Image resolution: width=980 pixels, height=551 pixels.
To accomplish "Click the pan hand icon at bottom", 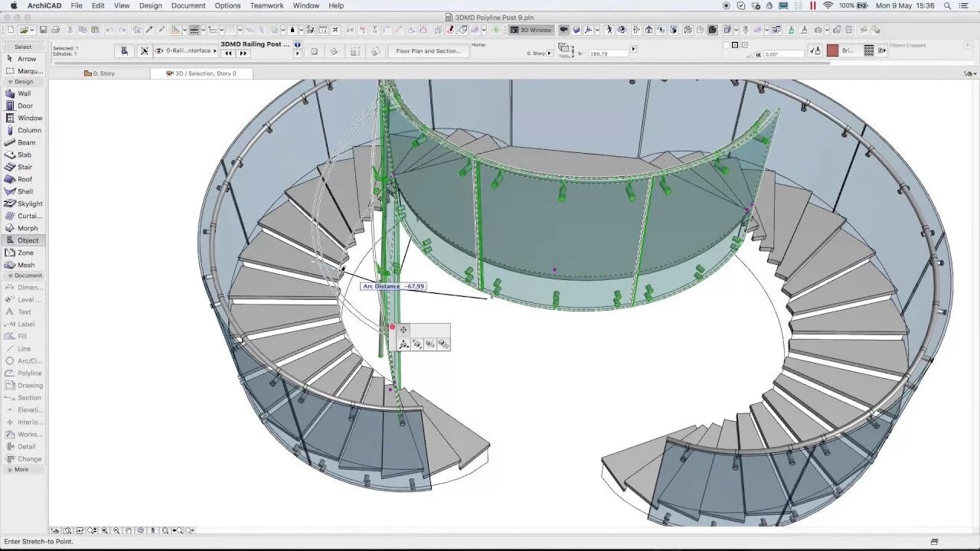I will pyautogui.click(x=129, y=530).
